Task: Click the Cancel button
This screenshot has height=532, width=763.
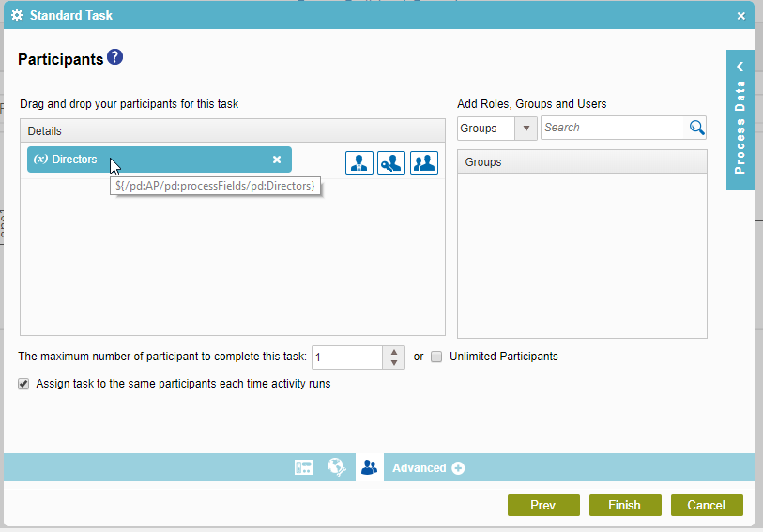Action: coord(707,505)
